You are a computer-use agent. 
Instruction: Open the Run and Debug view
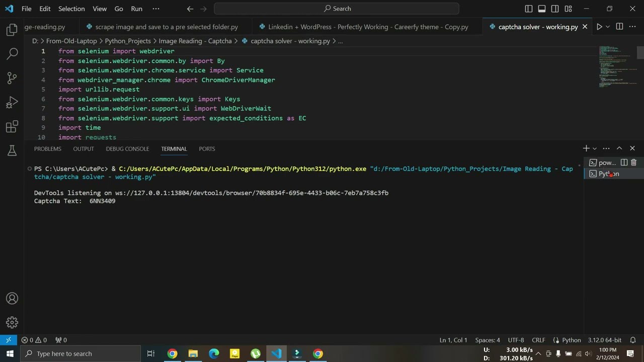12,102
